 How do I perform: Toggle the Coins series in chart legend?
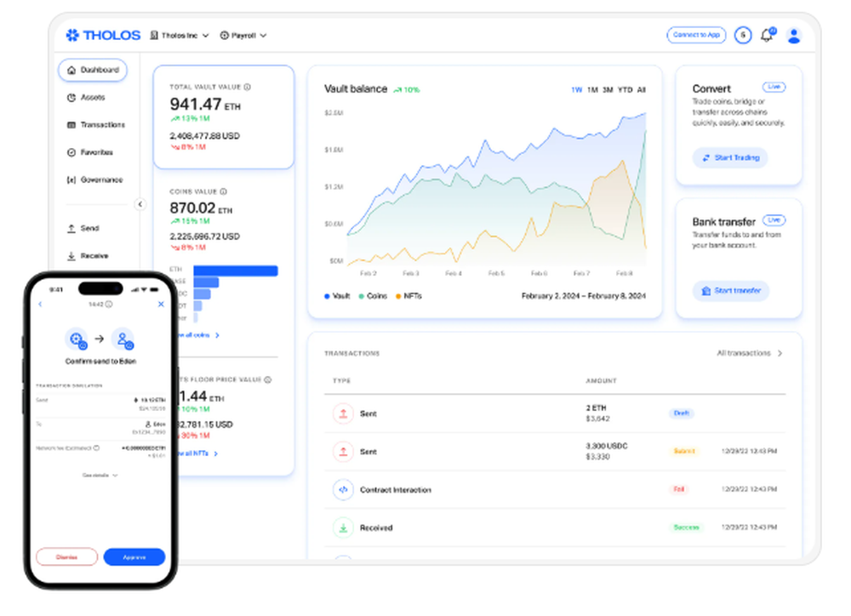[373, 296]
